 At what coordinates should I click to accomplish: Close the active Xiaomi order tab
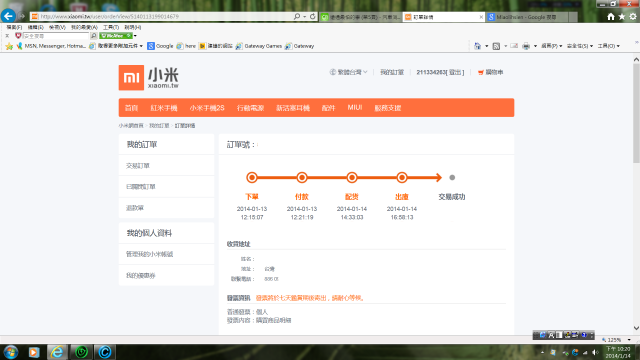coord(481,17)
